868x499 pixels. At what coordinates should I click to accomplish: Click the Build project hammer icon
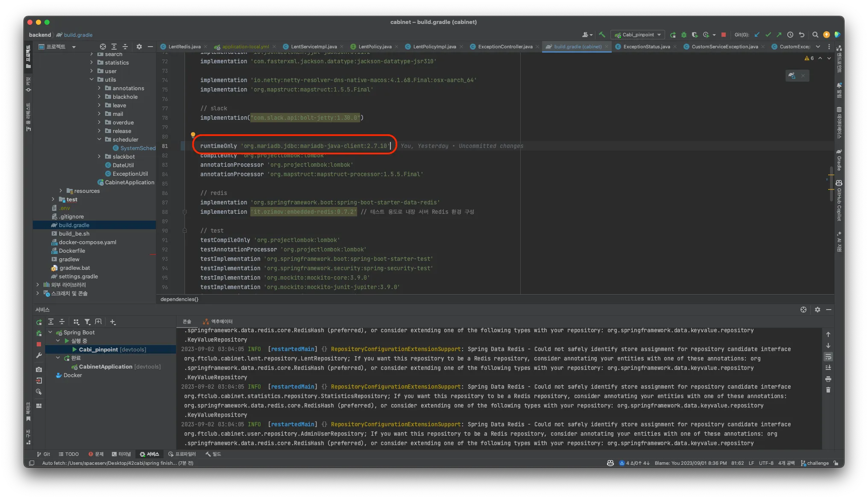click(602, 35)
